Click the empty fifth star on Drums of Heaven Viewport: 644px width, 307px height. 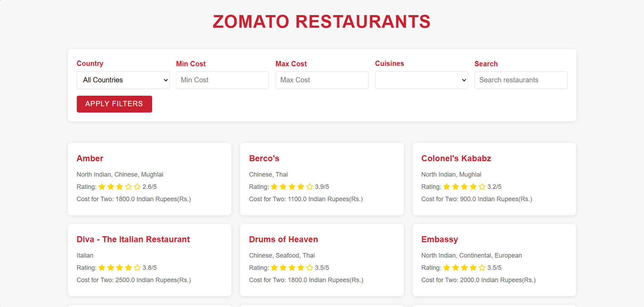310,268
